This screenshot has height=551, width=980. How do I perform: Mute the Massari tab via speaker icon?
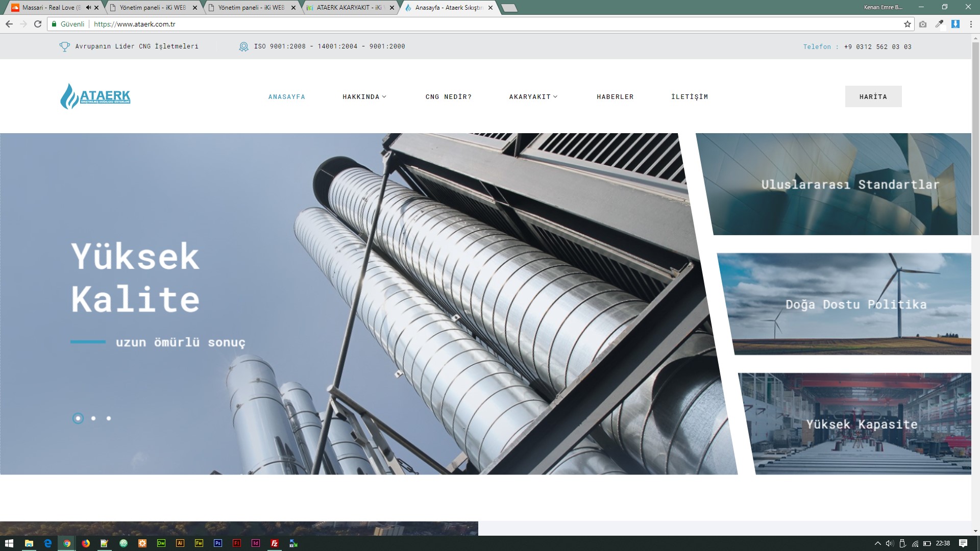[88, 8]
